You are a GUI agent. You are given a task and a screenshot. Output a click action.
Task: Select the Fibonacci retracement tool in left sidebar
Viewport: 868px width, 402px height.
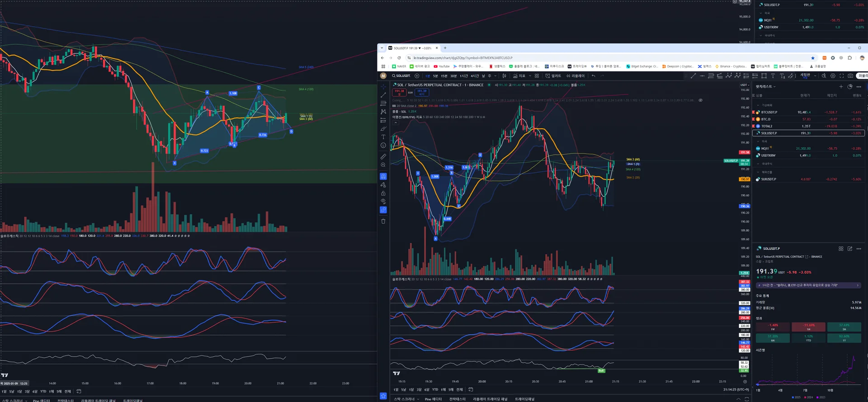(383, 103)
